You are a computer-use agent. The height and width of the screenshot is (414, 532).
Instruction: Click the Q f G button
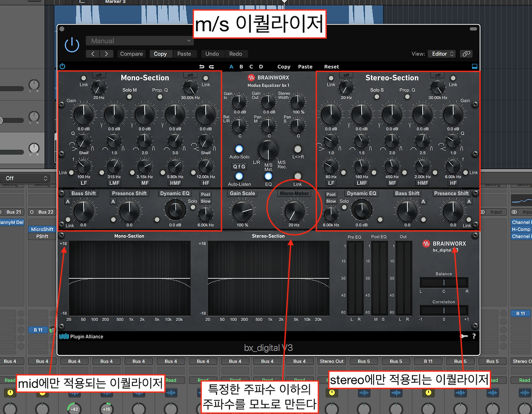pyautogui.click(x=239, y=166)
